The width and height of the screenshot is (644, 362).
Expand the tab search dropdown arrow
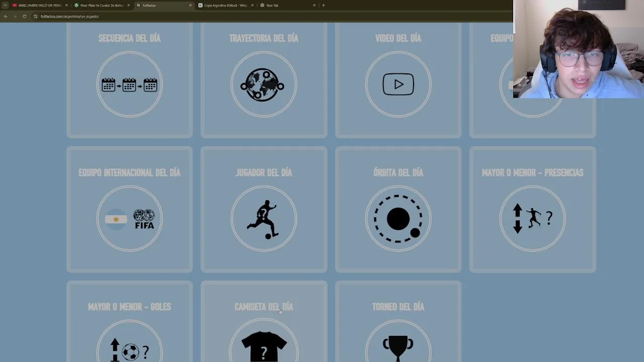click(5, 5)
